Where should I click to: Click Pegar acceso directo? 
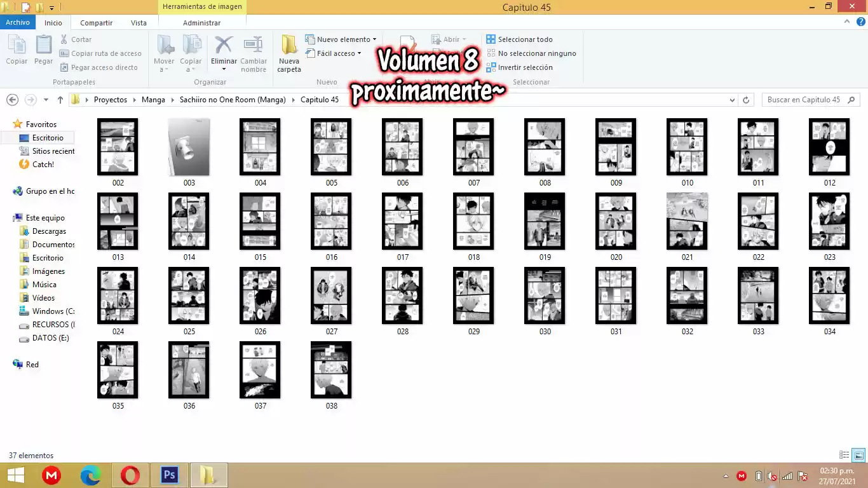click(x=98, y=67)
